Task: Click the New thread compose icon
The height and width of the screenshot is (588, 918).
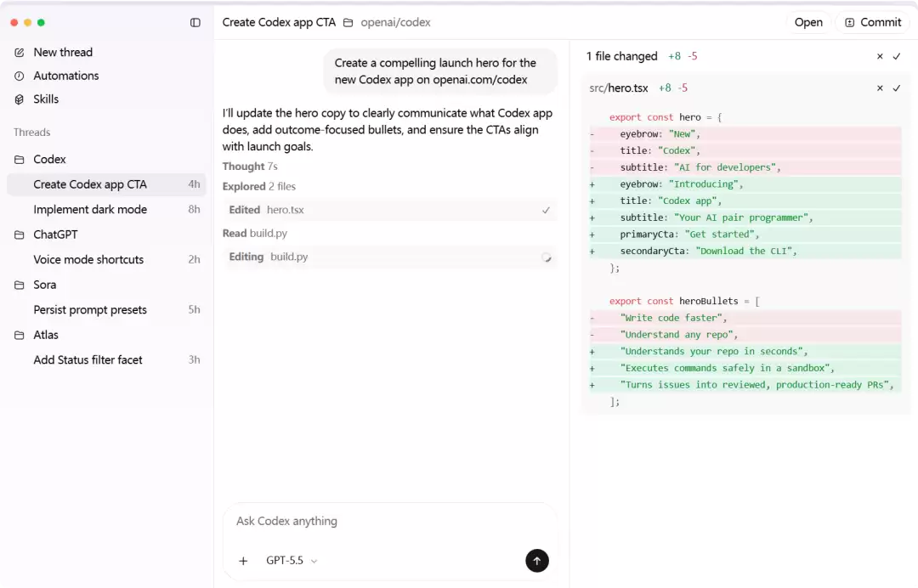Action: tap(20, 53)
